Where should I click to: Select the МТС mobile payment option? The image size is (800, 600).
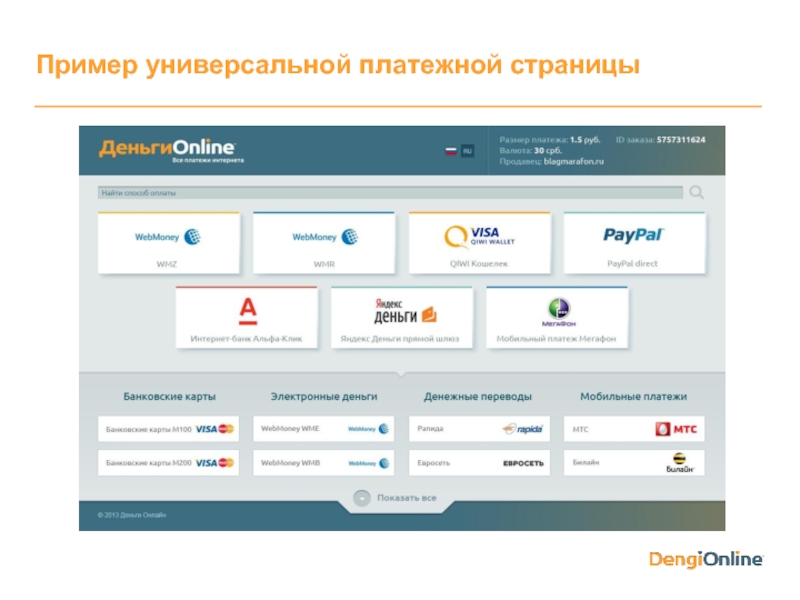click(634, 429)
